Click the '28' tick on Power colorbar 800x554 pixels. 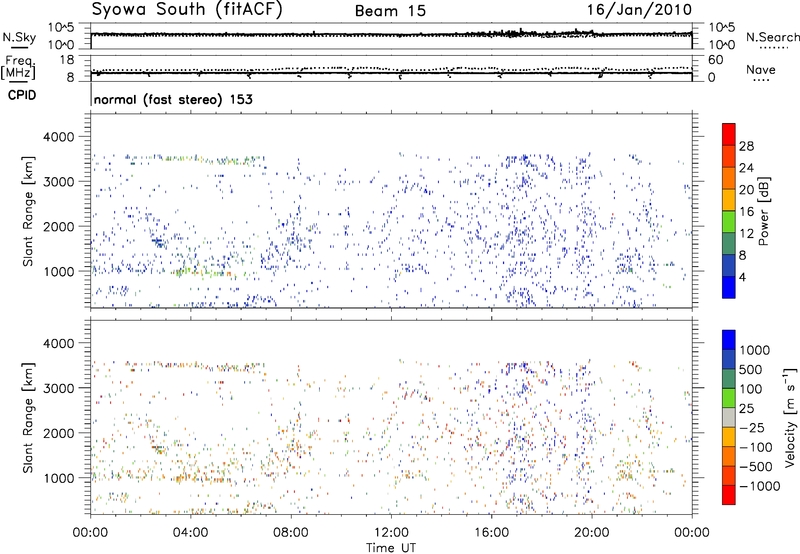pos(746,146)
